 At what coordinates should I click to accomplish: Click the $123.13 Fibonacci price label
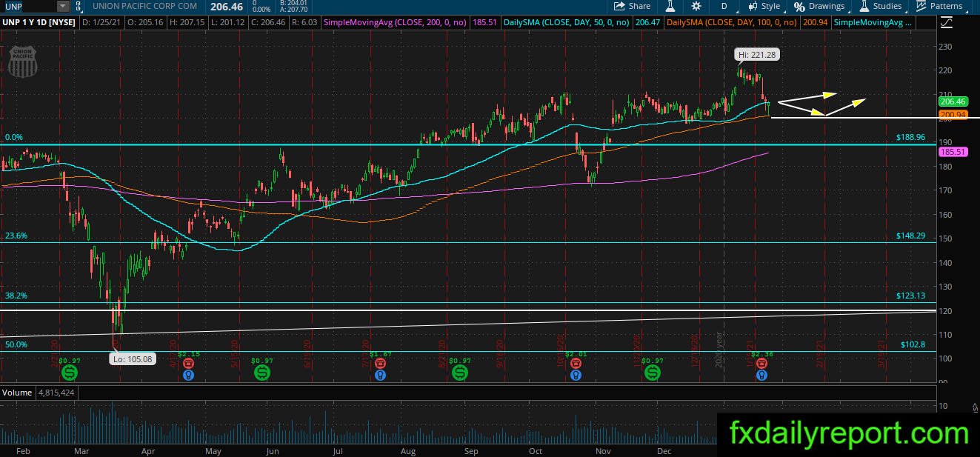coord(910,296)
